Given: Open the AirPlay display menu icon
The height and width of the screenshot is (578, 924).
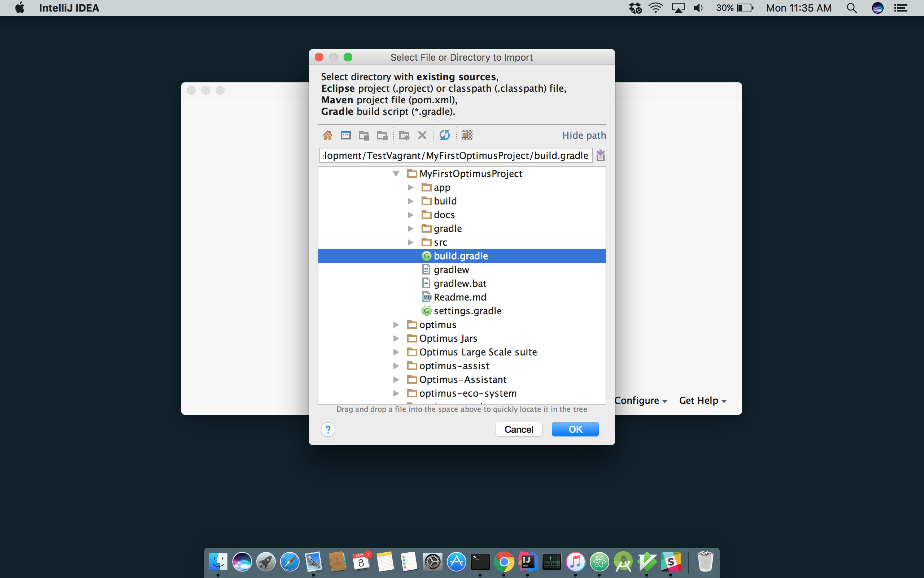Looking at the screenshot, I should (x=678, y=8).
